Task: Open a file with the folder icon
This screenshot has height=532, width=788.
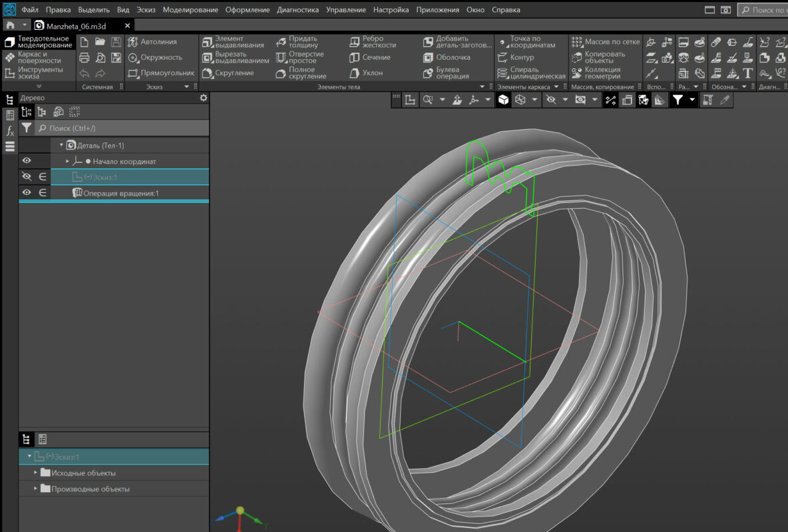Action: [x=100, y=42]
